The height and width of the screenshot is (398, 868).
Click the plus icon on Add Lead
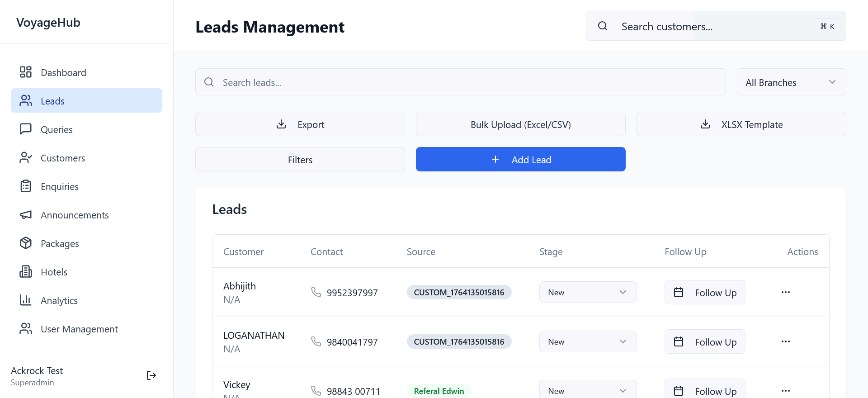tap(495, 159)
